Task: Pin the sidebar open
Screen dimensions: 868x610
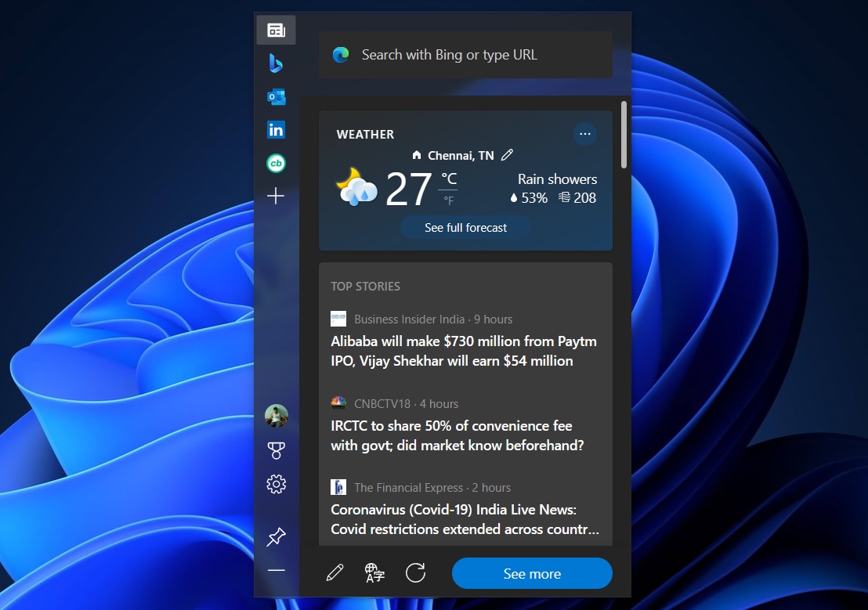Action: coord(276,537)
